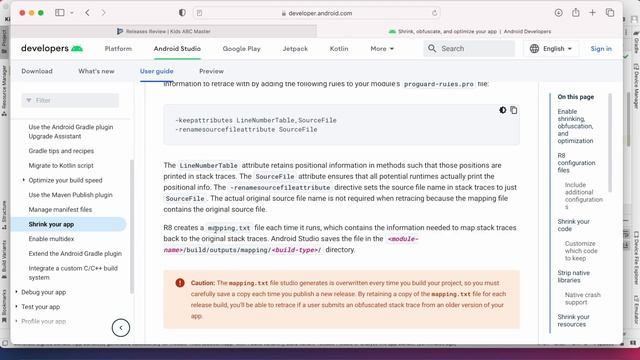Toggle code block dark theme icon

(x=502, y=110)
